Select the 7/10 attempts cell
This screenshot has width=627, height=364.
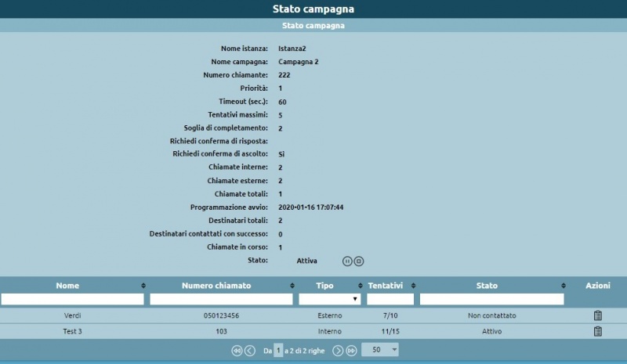[x=390, y=315]
